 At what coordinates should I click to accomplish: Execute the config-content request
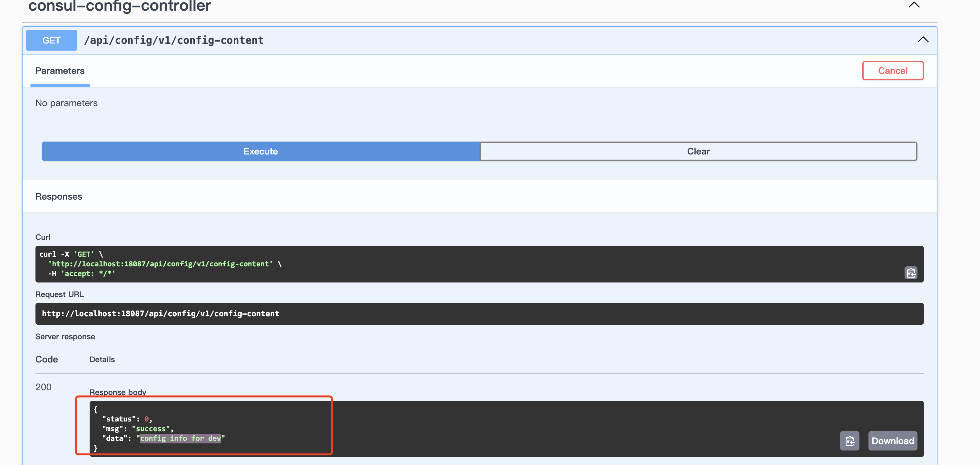tap(260, 151)
